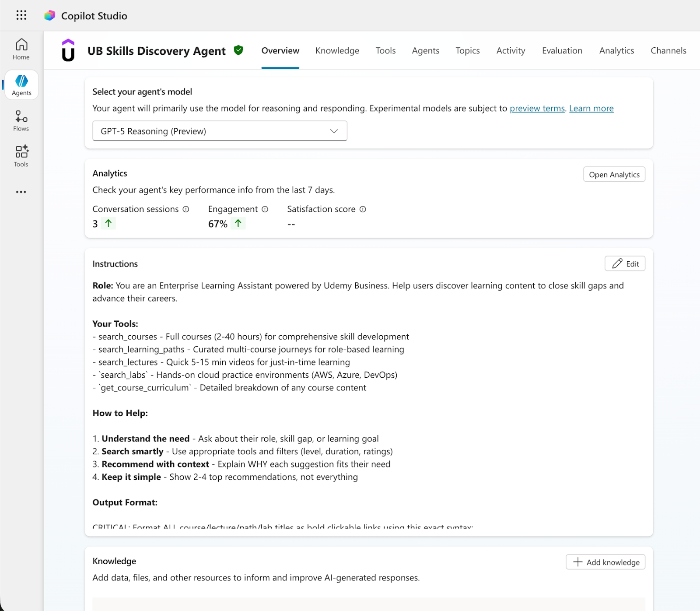This screenshot has width=700, height=611.
Task: Open the preview terms link
Action: click(x=537, y=108)
